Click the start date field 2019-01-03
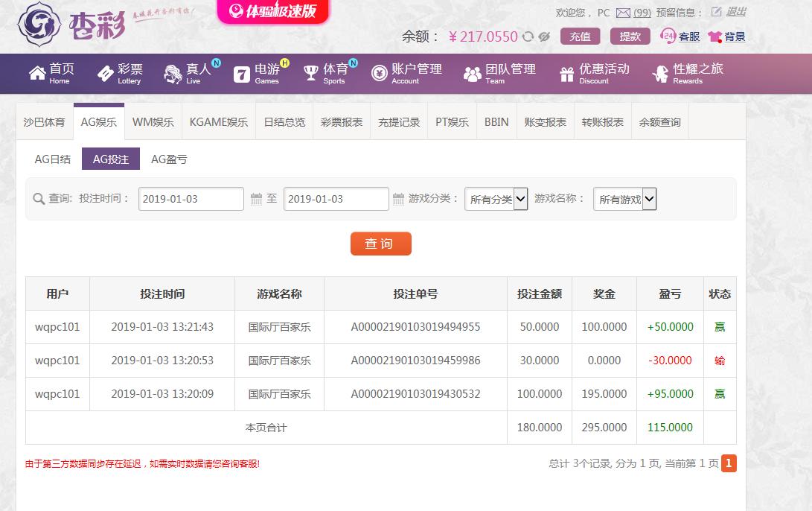 pos(191,198)
